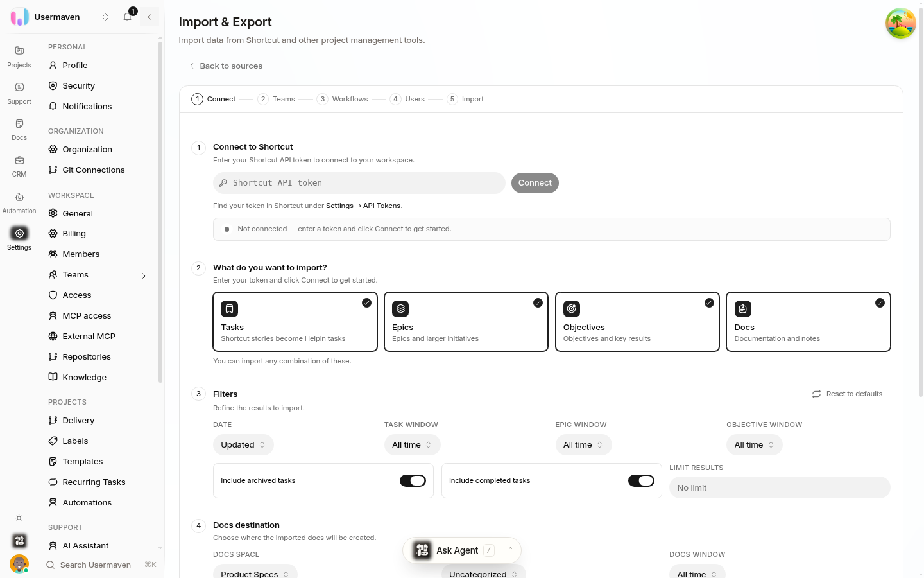
Task: Open Projects in the left rail
Action: 19,57
